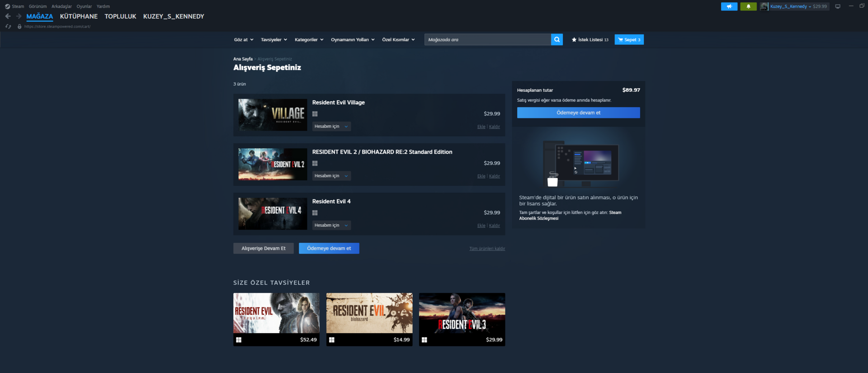
Task: Click Ödemeye devam et below the cart list
Action: [x=329, y=248]
